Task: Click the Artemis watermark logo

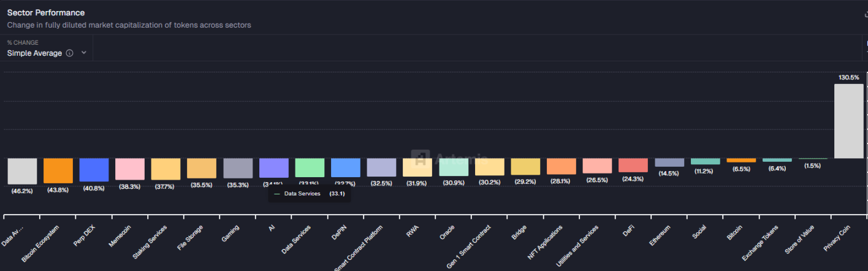Action: tap(421, 158)
